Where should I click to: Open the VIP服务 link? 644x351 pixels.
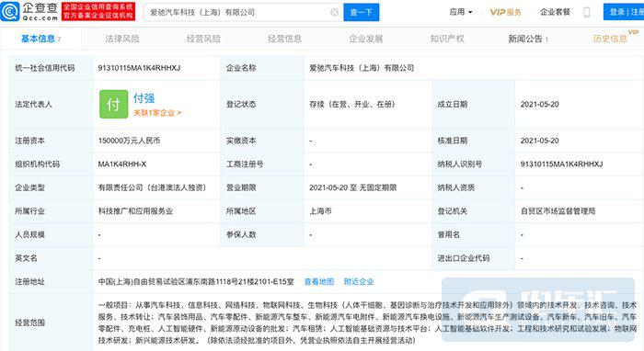pyautogui.click(x=506, y=12)
